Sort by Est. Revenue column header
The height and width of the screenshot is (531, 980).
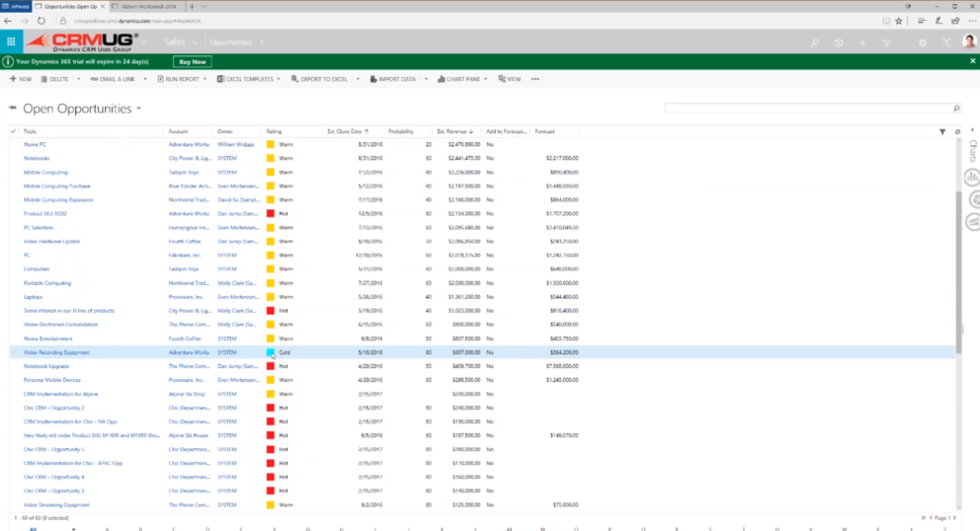[x=454, y=132]
